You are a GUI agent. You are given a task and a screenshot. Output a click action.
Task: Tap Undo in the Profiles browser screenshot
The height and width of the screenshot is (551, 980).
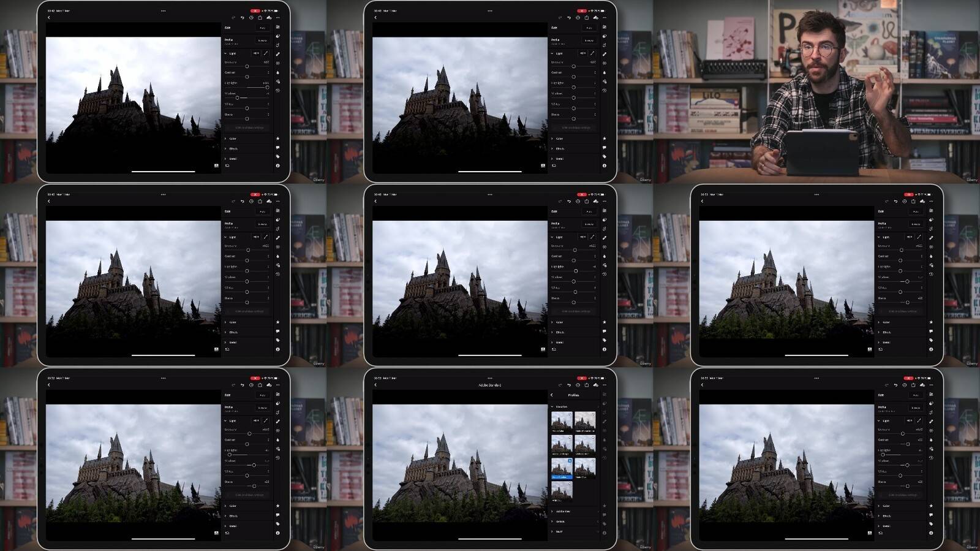(569, 385)
